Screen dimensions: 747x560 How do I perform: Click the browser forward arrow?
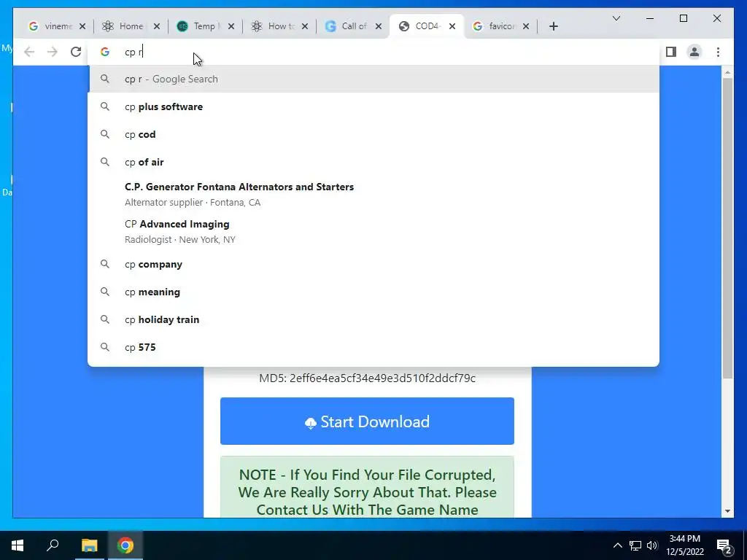[53, 52]
